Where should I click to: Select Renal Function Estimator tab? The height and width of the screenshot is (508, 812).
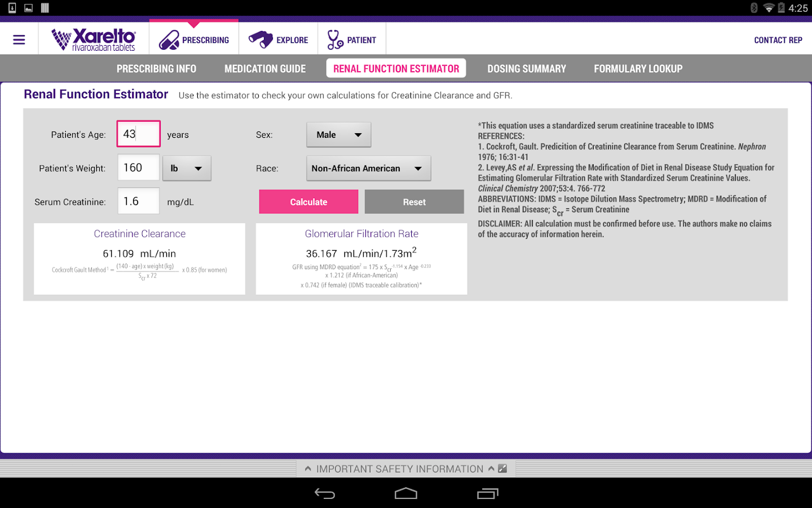pos(396,68)
